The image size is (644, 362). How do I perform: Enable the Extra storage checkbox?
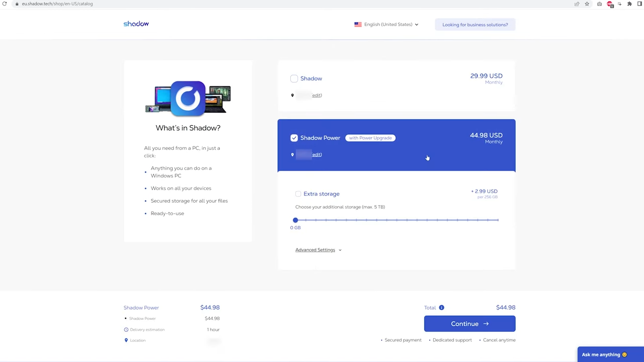(298, 194)
